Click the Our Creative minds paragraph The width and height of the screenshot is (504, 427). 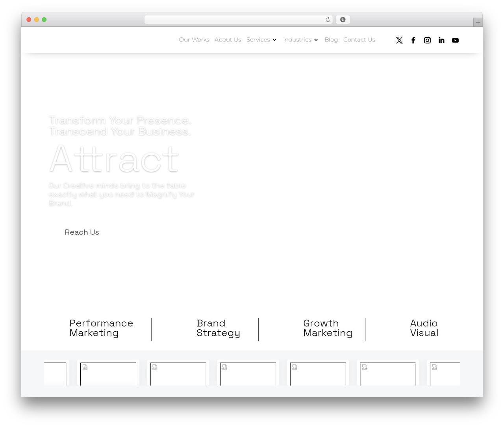(122, 194)
